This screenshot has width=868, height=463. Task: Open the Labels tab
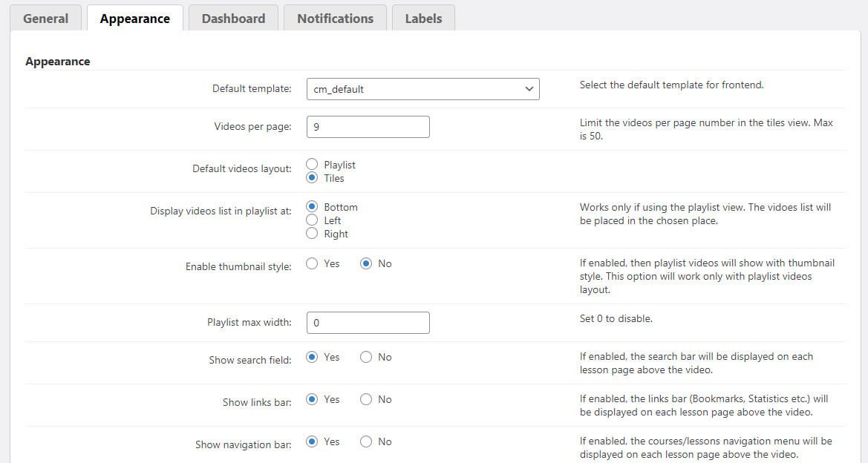[423, 19]
